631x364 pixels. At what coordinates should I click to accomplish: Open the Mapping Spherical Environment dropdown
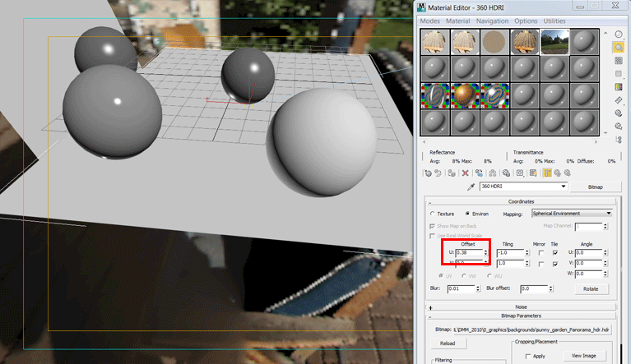tap(572, 214)
